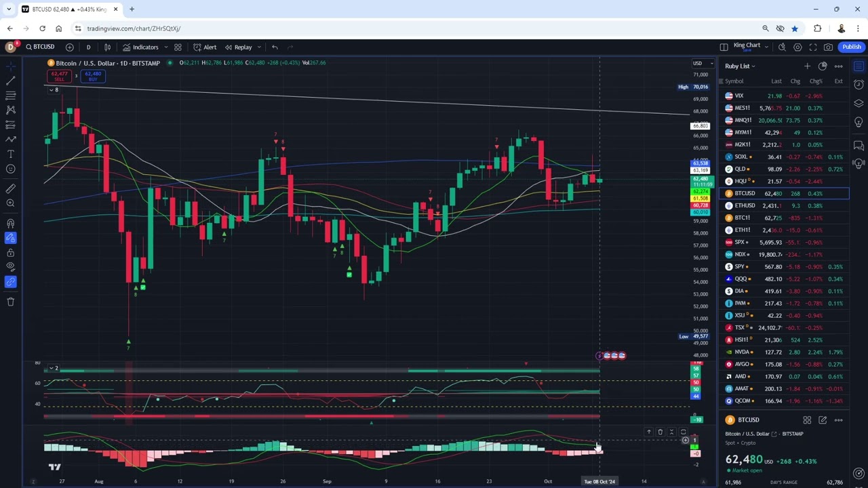The image size is (868, 488).
Task: Select the ETHUSD row in the watchlist
Action: 784,205
